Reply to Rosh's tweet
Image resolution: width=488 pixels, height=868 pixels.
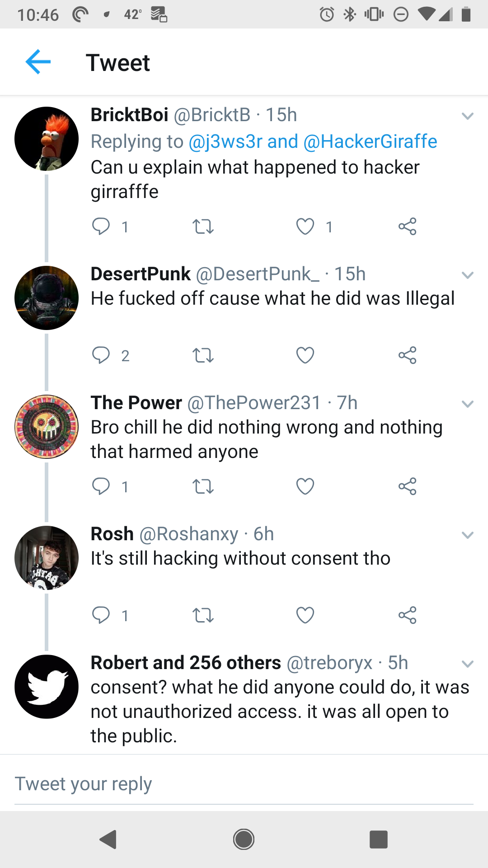click(x=101, y=615)
